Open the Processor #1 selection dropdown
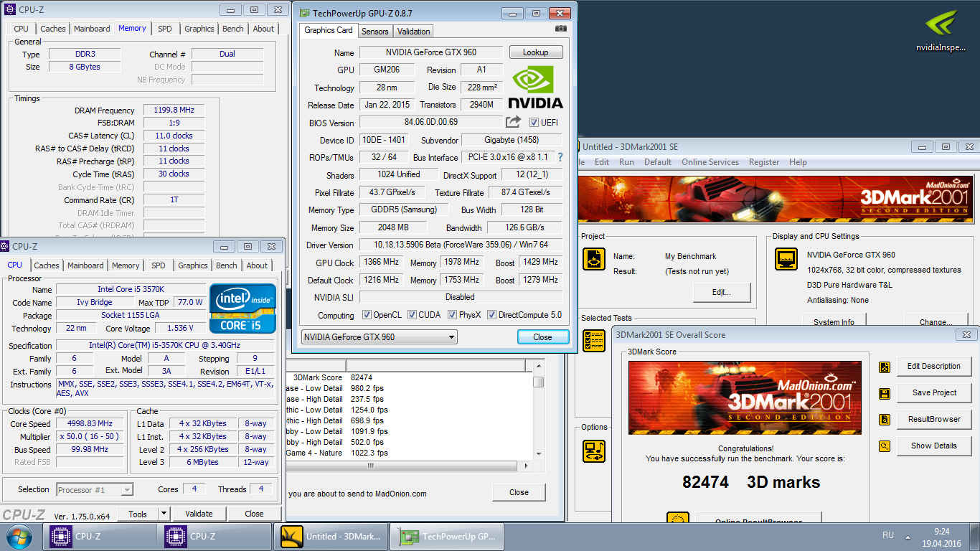Image resolution: width=980 pixels, height=551 pixels. [95, 490]
